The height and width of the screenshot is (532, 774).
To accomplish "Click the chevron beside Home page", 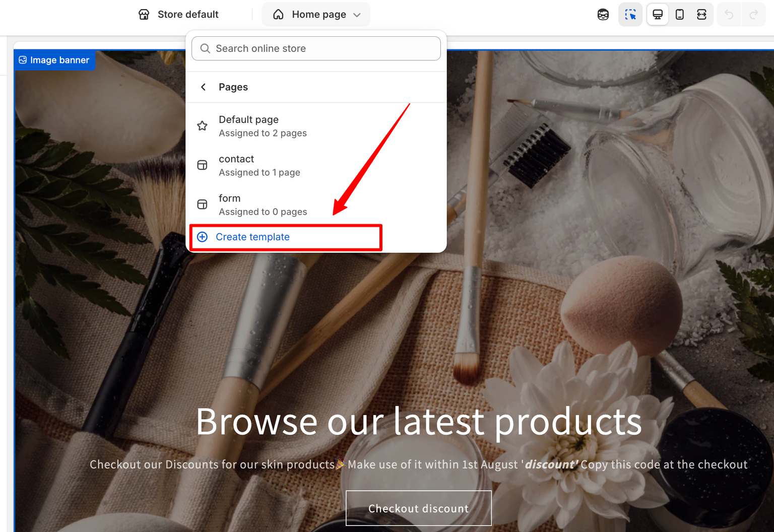I will click(357, 15).
